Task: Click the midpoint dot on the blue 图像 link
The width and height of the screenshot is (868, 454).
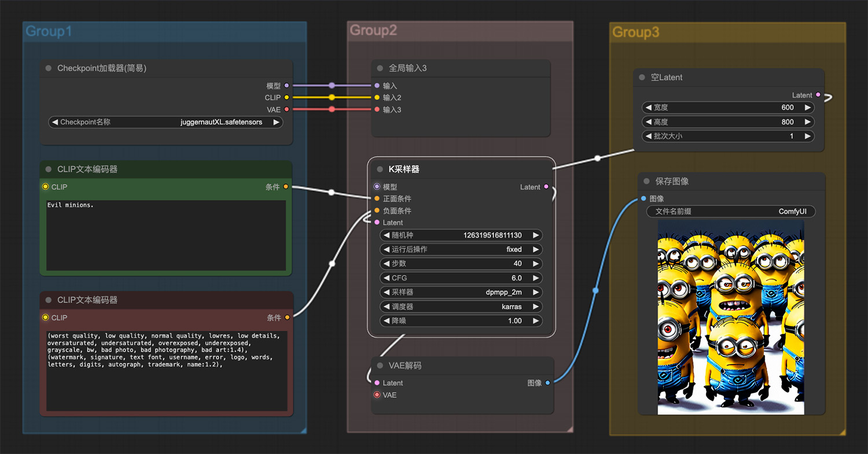Action: (x=595, y=291)
